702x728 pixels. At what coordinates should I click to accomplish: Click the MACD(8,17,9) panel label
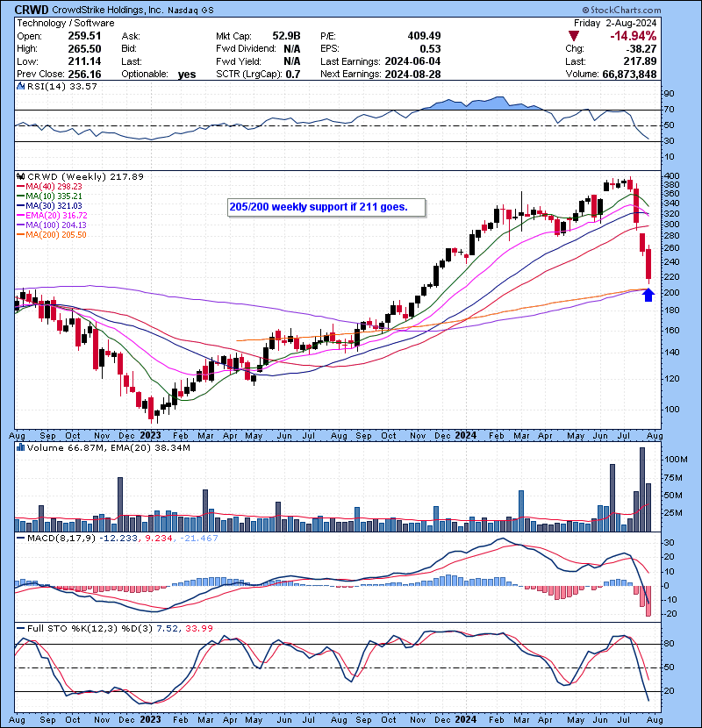click(61, 538)
